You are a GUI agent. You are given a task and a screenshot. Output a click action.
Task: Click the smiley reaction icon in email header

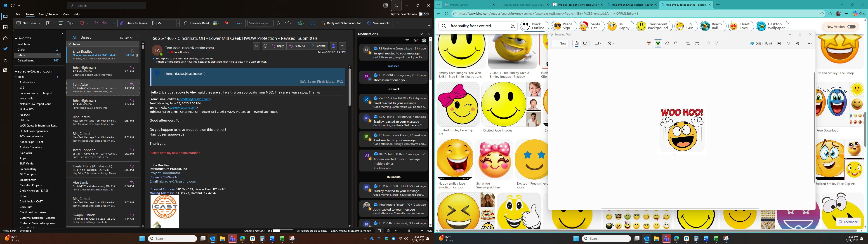(266, 46)
